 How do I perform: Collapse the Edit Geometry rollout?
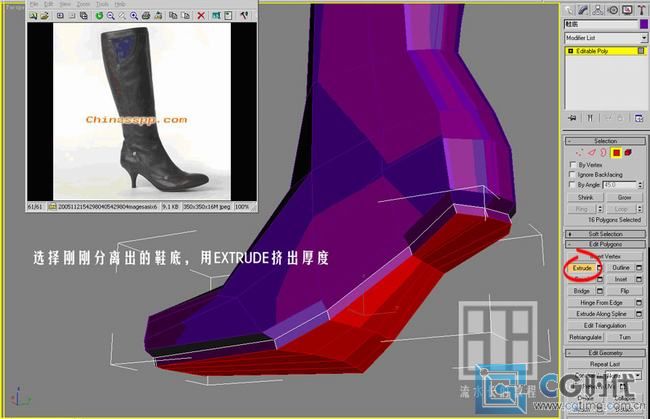click(605, 353)
